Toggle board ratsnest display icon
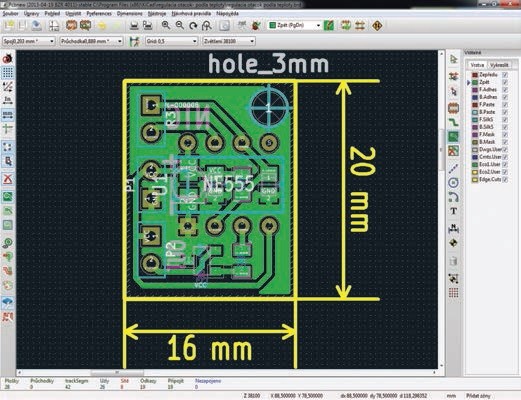 point(7,147)
